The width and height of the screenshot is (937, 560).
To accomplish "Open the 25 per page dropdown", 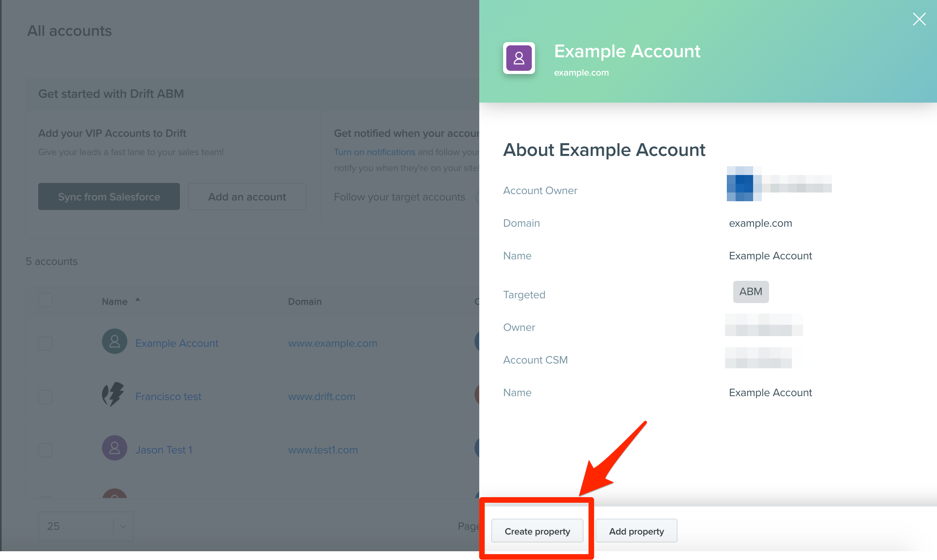I will pos(86,526).
